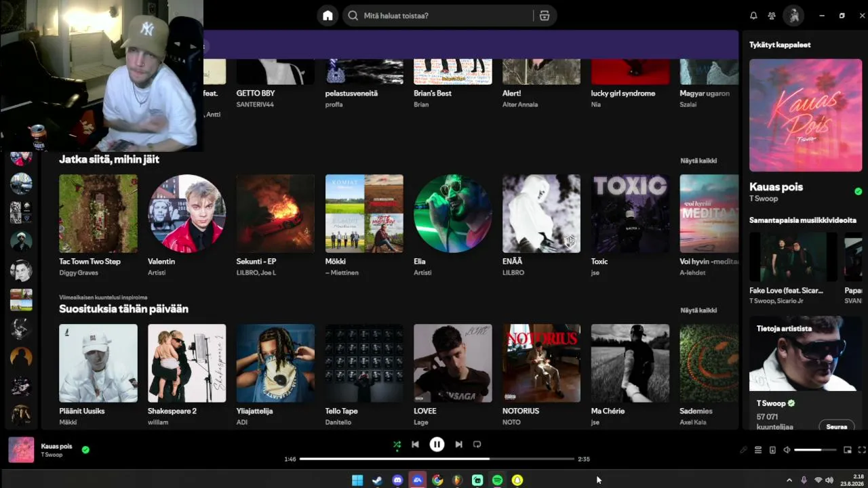Open the NOTORIUS album cover

(541, 363)
